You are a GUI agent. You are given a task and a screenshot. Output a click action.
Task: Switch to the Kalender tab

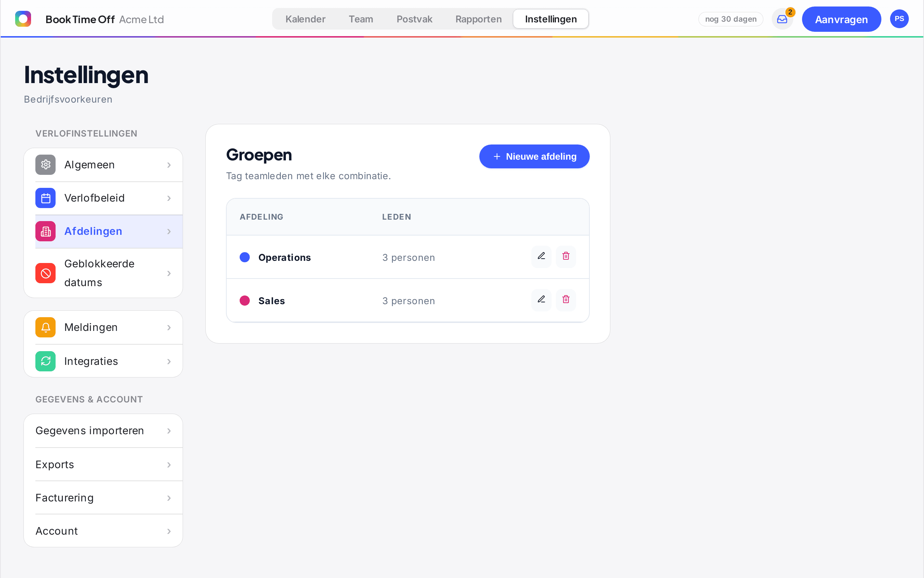(305, 19)
